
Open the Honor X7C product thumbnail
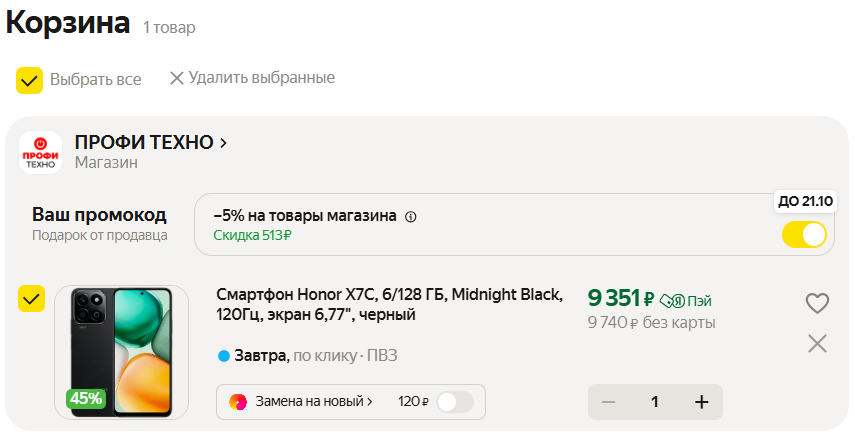(121, 352)
